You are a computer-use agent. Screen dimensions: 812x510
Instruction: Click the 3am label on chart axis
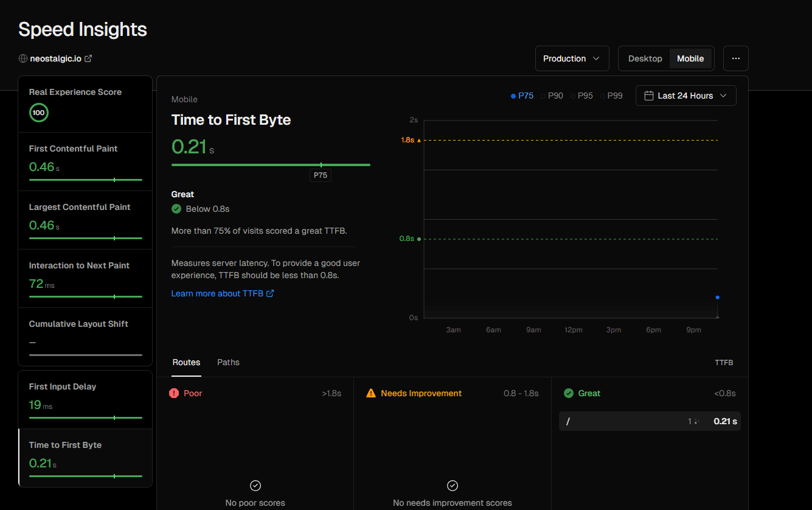click(x=453, y=330)
